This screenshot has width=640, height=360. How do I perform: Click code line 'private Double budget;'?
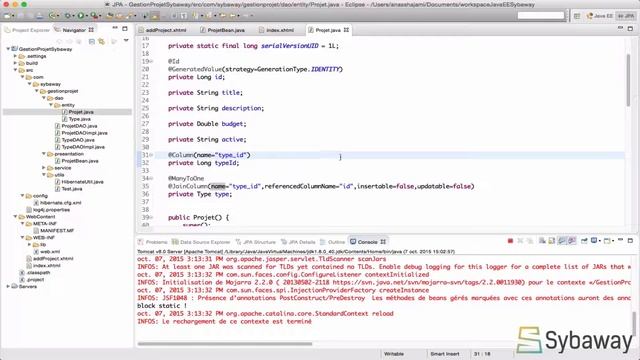point(207,124)
